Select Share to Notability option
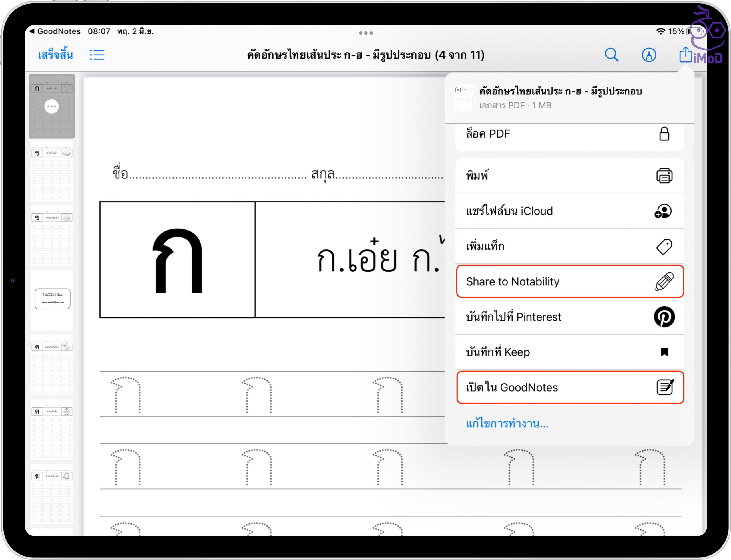This screenshot has width=731, height=560. pos(570,281)
